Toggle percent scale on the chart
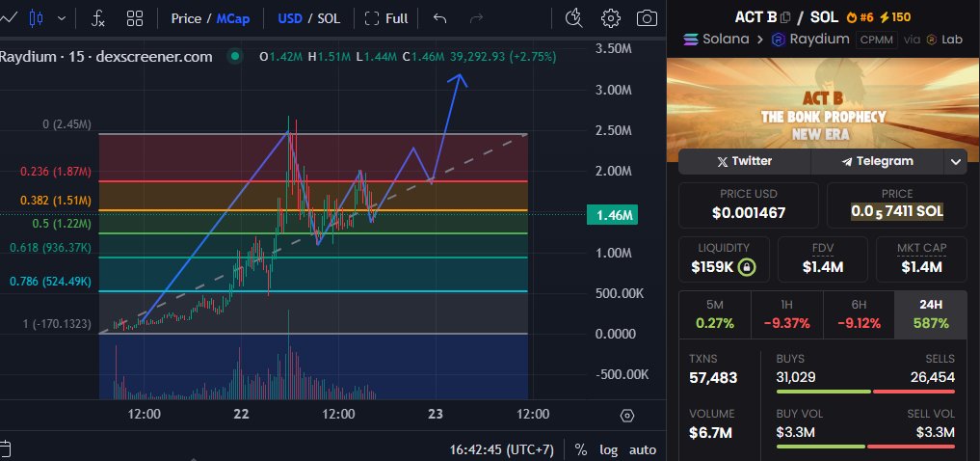The height and width of the screenshot is (461, 980). [581, 449]
